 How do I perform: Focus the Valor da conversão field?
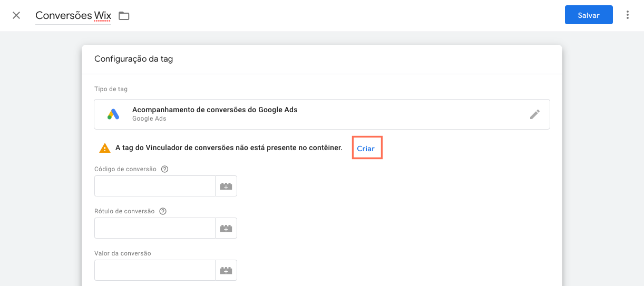[x=155, y=270]
